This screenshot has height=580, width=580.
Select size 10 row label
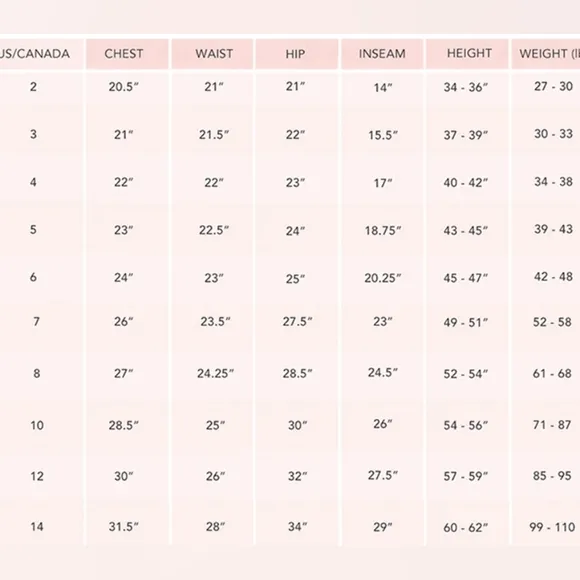click(x=37, y=425)
